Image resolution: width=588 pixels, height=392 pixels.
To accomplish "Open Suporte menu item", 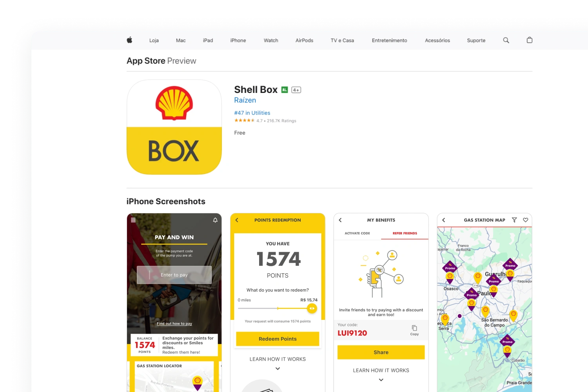I will [476, 40].
